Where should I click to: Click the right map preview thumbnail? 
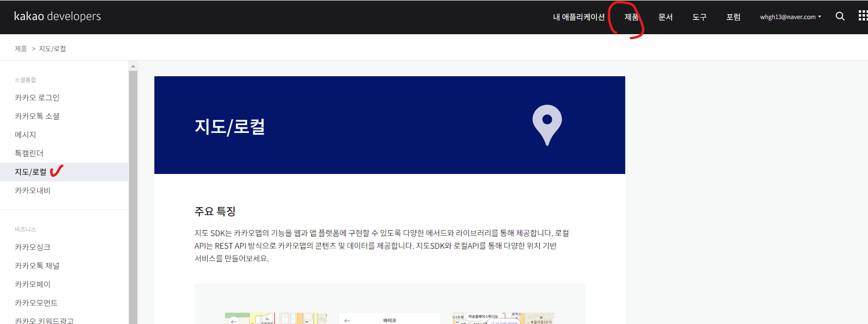point(503,318)
